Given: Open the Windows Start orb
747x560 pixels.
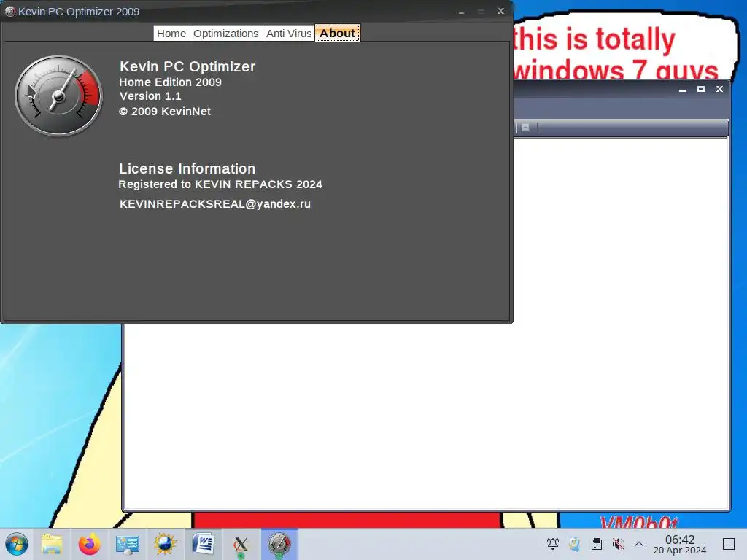Looking at the screenshot, I should coord(17,544).
